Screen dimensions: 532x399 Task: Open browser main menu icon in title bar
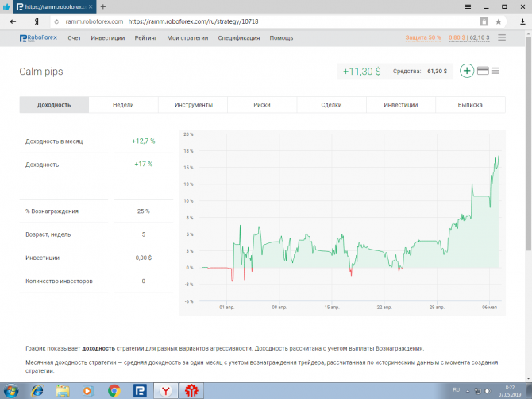pyautogui.click(x=468, y=6)
